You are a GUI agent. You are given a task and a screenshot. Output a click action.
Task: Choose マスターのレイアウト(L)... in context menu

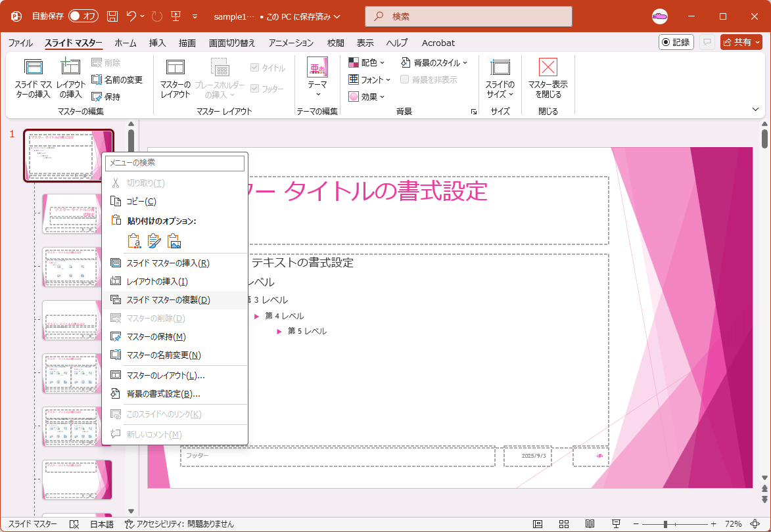pos(175,375)
